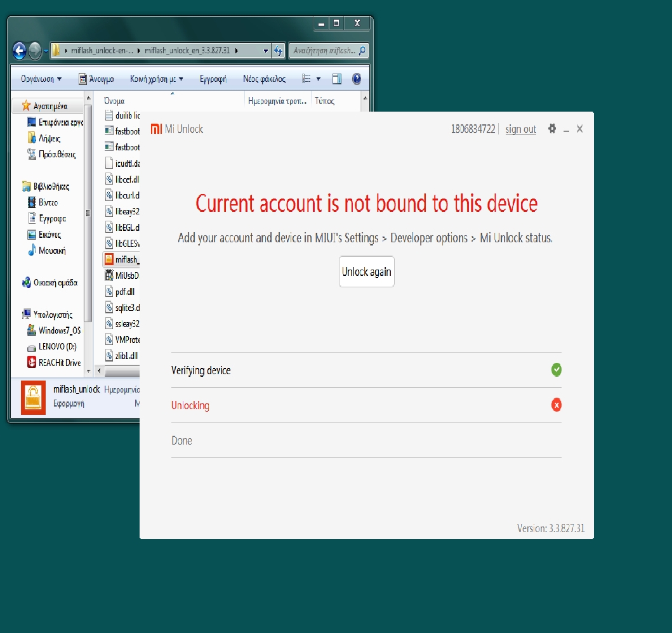Select the libGLESv file
Viewport: 672px width, 633px height.
pos(122,244)
